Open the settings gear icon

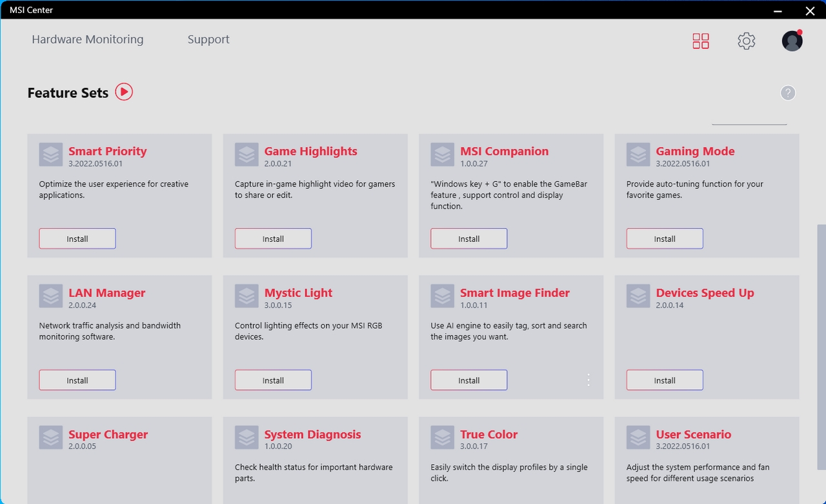[747, 41]
